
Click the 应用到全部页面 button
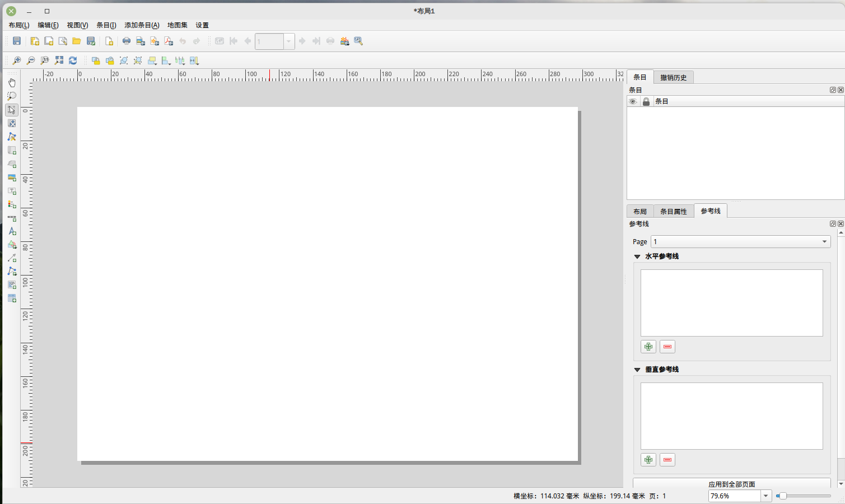(x=731, y=483)
